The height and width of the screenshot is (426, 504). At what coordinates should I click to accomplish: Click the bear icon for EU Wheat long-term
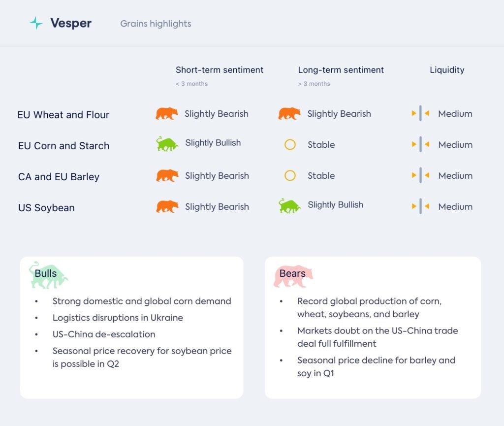point(289,114)
